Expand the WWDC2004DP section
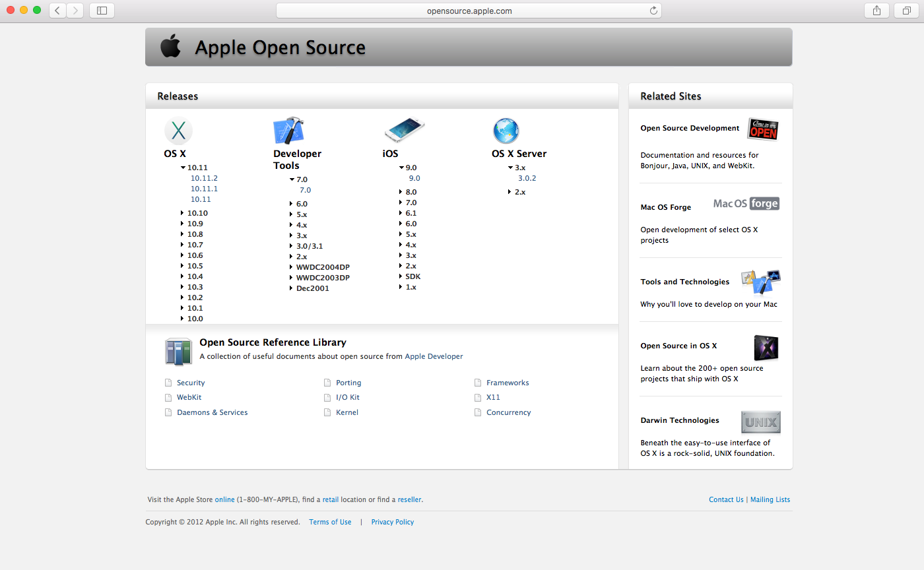This screenshot has height=570, width=924. (x=291, y=267)
